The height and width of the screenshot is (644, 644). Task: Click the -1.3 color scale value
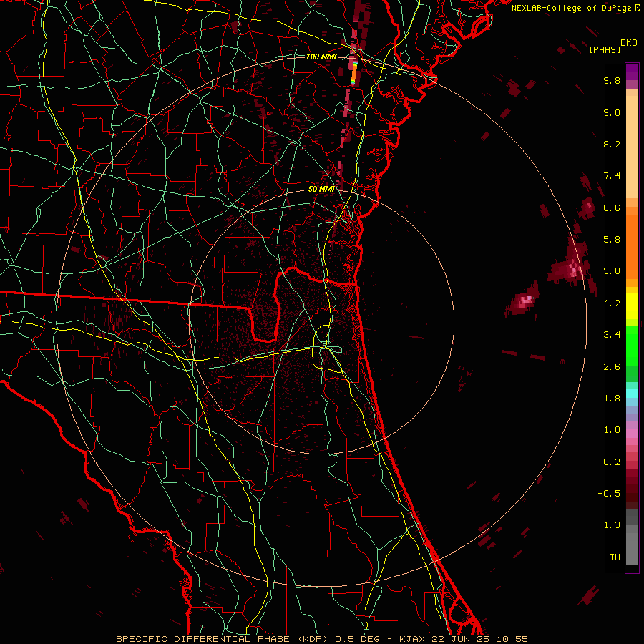(609, 525)
